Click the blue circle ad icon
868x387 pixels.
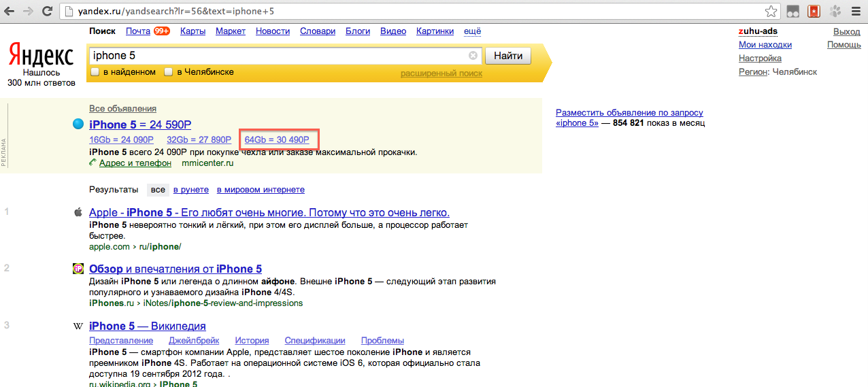[78, 124]
